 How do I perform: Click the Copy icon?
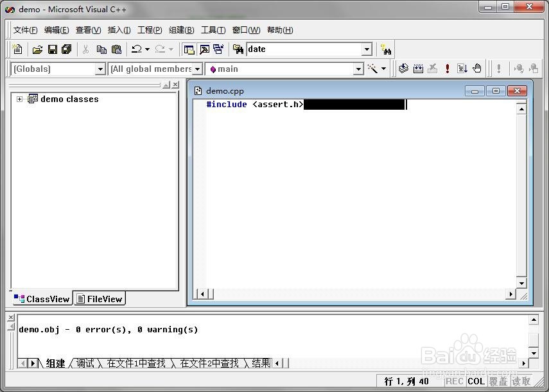click(x=101, y=49)
